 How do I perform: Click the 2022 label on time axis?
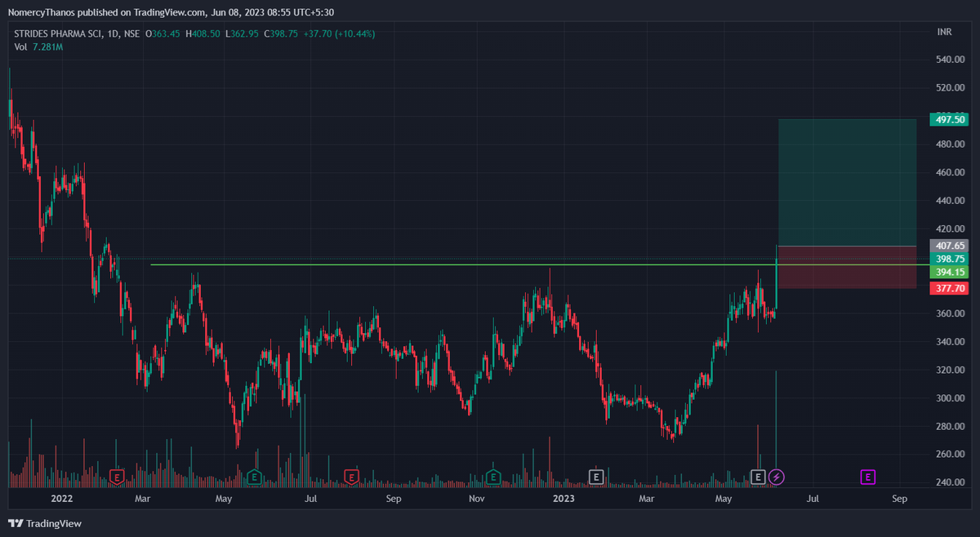click(62, 498)
